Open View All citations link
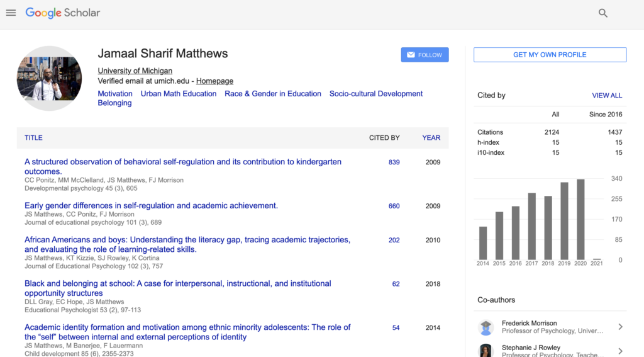 pos(606,96)
